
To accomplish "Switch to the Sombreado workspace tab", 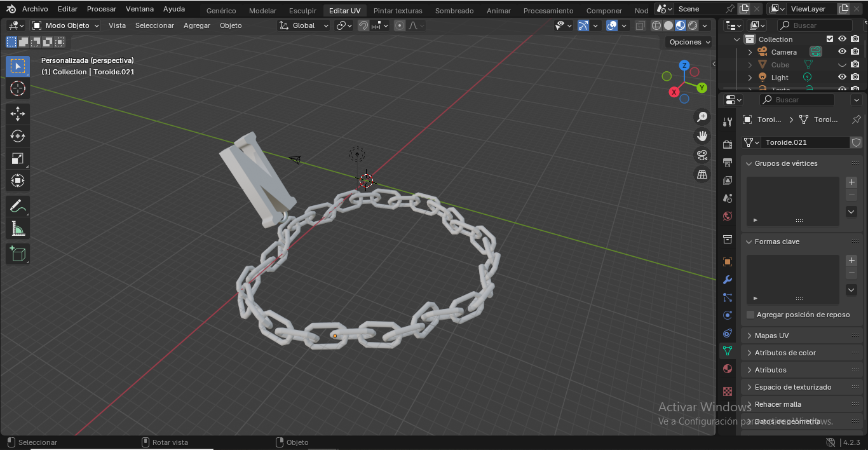I will pyautogui.click(x=454, y=11).
